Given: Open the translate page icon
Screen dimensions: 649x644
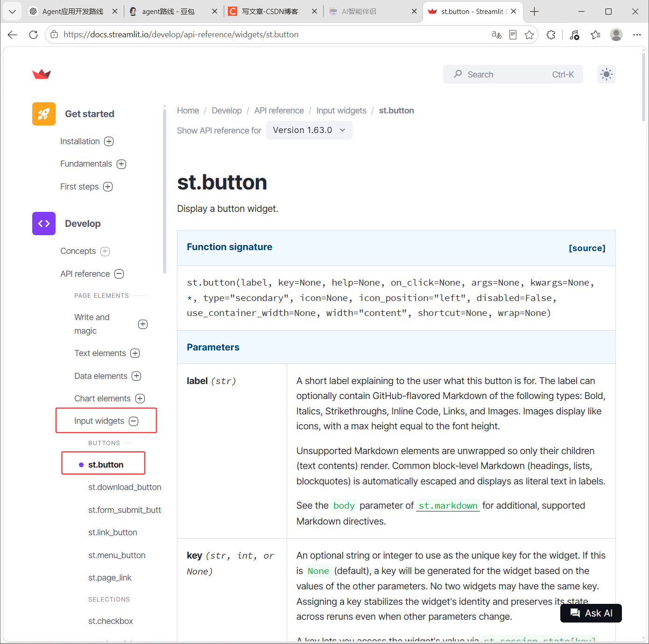Looking at the screenshot, I should pyautogui.click(x=496, y=35).
